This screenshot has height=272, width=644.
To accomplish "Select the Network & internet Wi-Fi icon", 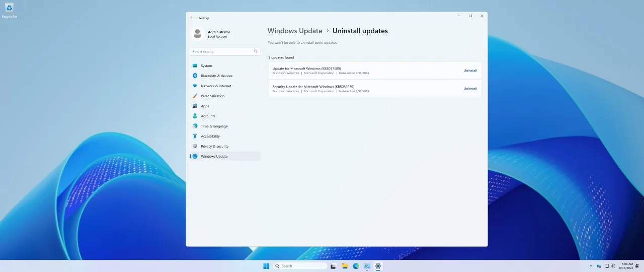I will [x=195, y=86].
